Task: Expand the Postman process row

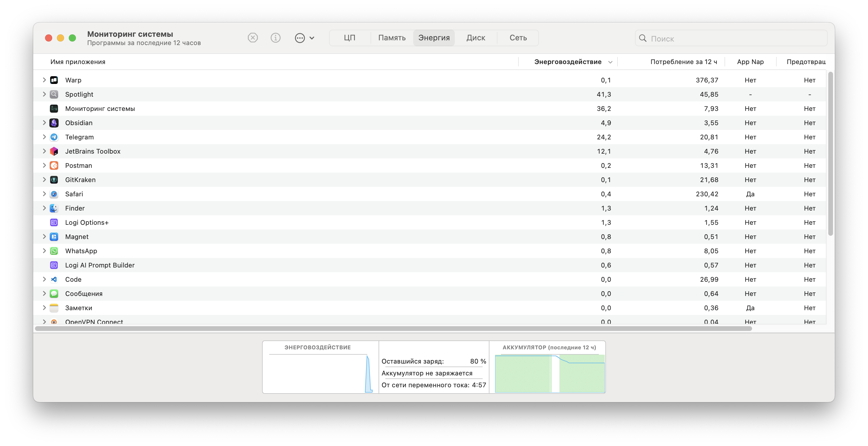Action: (44, 165)
